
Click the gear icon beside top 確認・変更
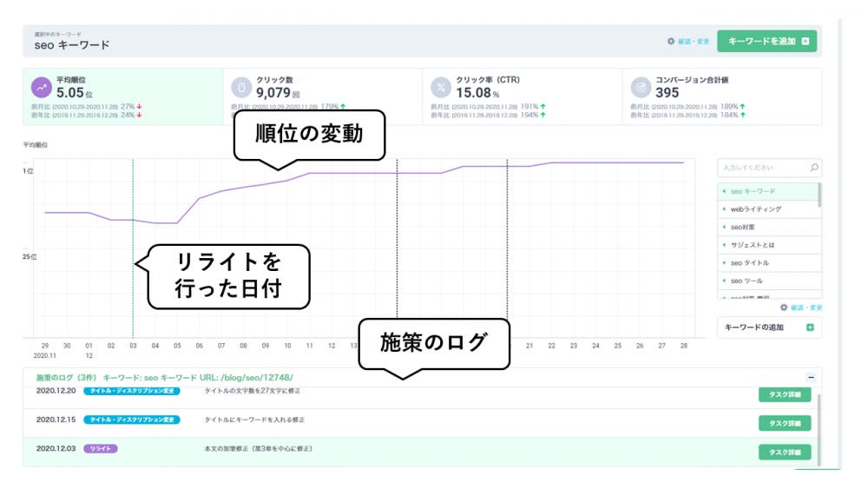pyautogui.click(x=671, y=42)
